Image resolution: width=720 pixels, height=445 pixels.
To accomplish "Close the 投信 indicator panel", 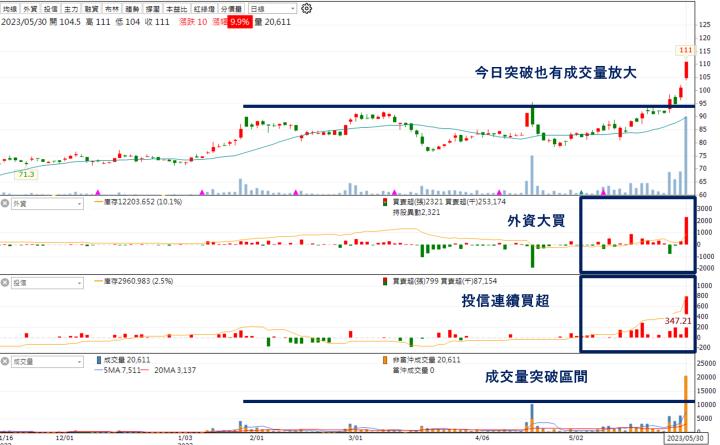I will pos(6,284).
